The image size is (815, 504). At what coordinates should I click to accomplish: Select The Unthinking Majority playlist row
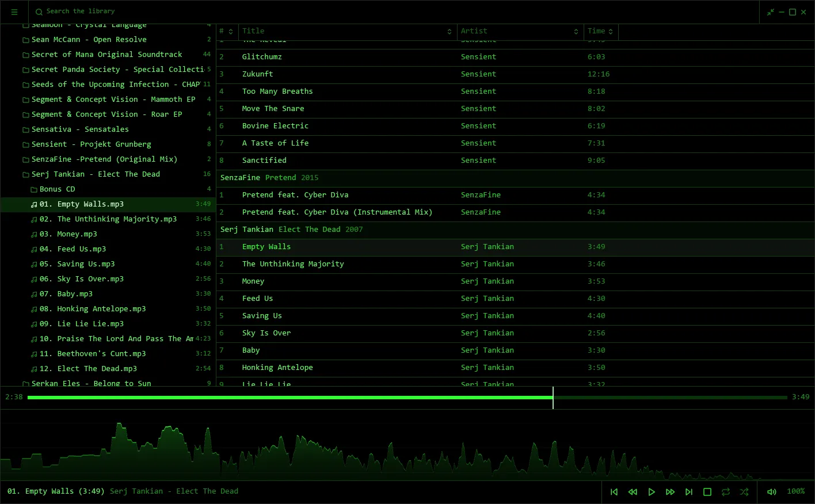pyautogui.click(x=515, y=264)
